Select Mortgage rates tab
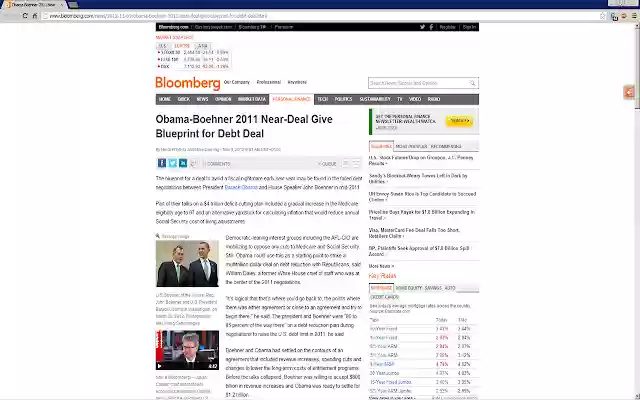The height and width of the screenshot is (400, 640). pyautogui.click(x=381, y=288)
